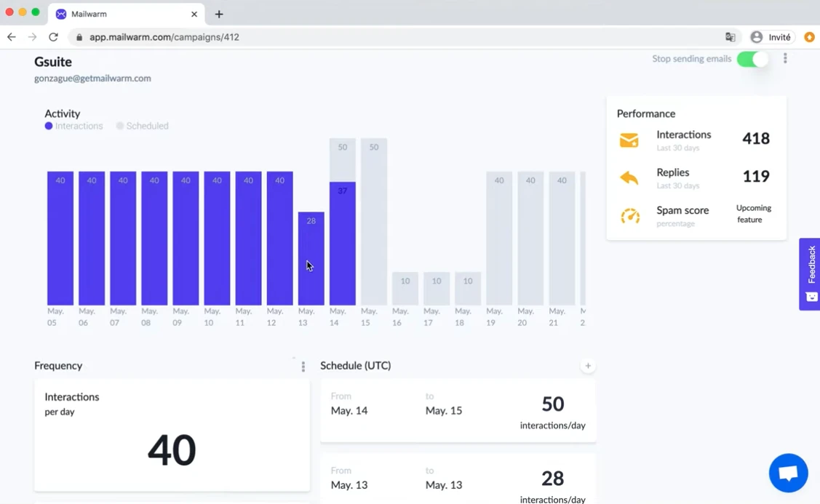Click the Spam score gauge icon
This screenshot has width=820, height=504.
629,216
